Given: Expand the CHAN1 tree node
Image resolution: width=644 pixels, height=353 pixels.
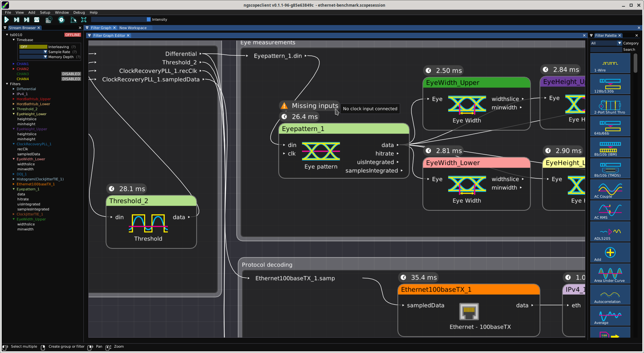Looking at the screenshot, I should point(14,64).
